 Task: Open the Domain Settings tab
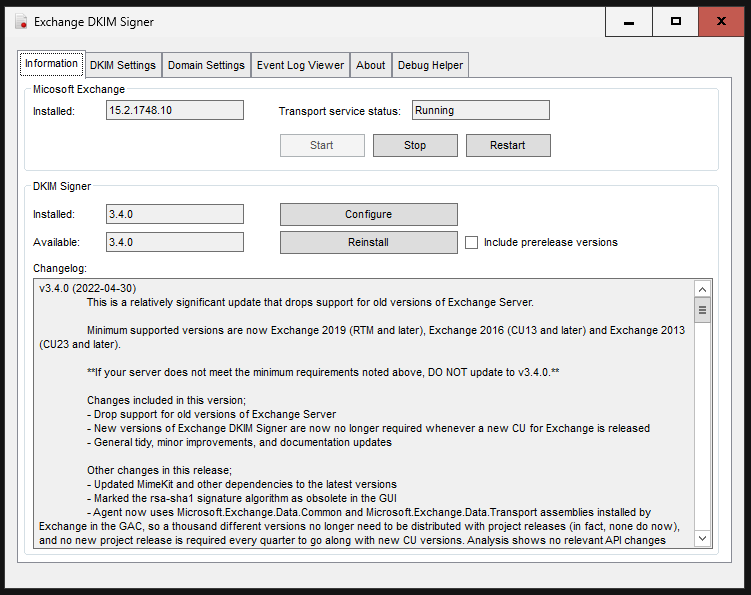(206, 65)
